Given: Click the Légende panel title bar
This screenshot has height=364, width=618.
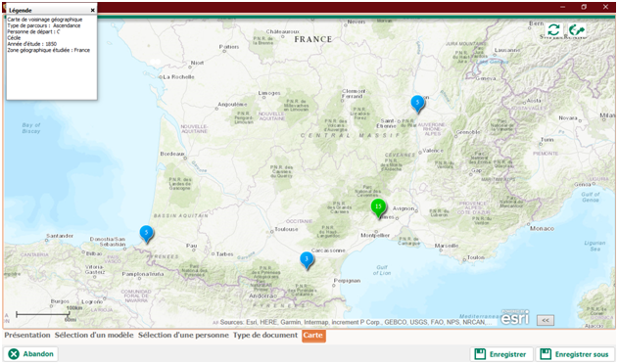Looking at the screenshot, I should [x=47, y=10].
